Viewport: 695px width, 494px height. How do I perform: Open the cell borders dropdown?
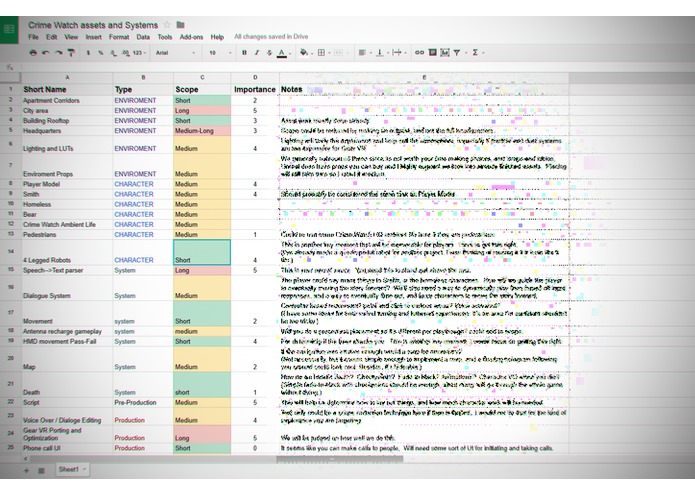pos(324,53)
